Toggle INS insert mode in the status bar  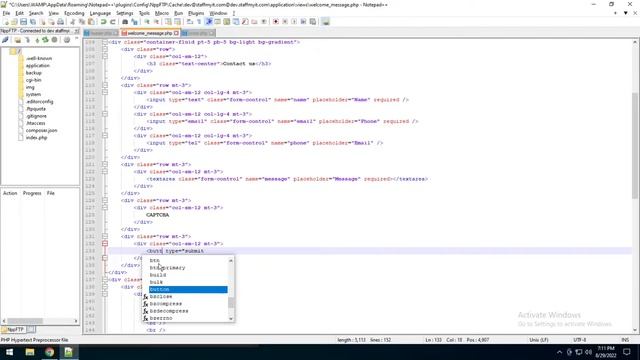625,340
